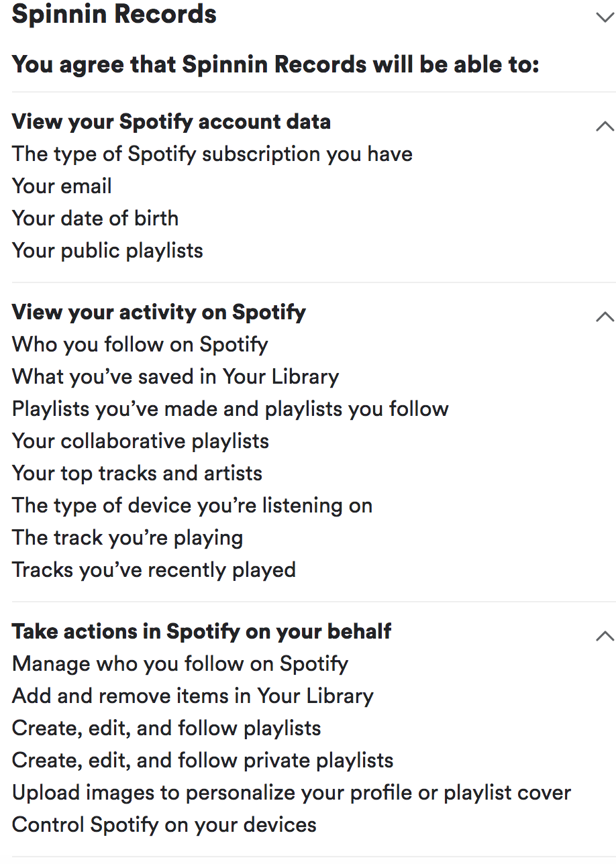This screenshot has width=616, height=864.
Task: Click The track you're playing line
Action: click(x=127, y=537)
